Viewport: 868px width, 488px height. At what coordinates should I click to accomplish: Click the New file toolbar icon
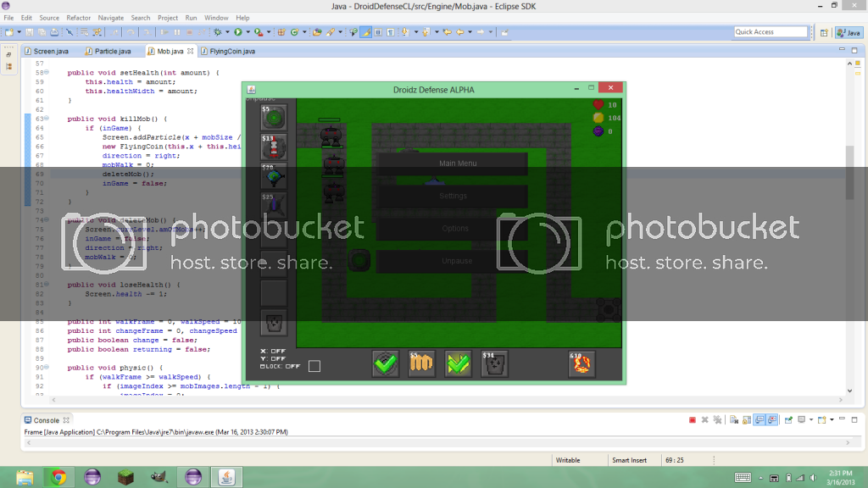[9, 32]
